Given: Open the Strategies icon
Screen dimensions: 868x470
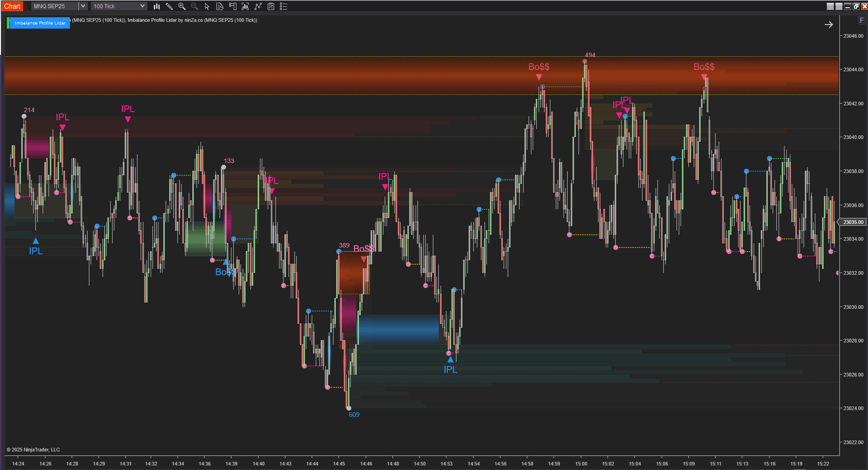Looking at the screenshot, I should (271, 6).
